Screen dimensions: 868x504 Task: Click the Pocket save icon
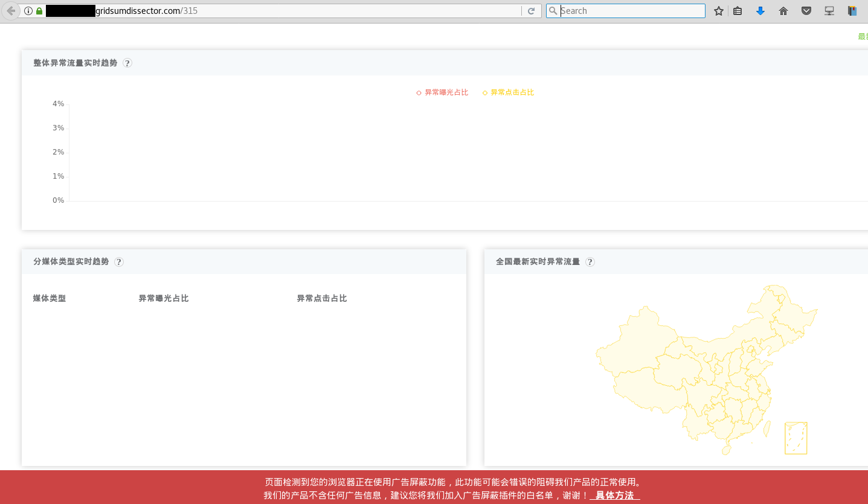pyautogui.click(x=806, y=11)
